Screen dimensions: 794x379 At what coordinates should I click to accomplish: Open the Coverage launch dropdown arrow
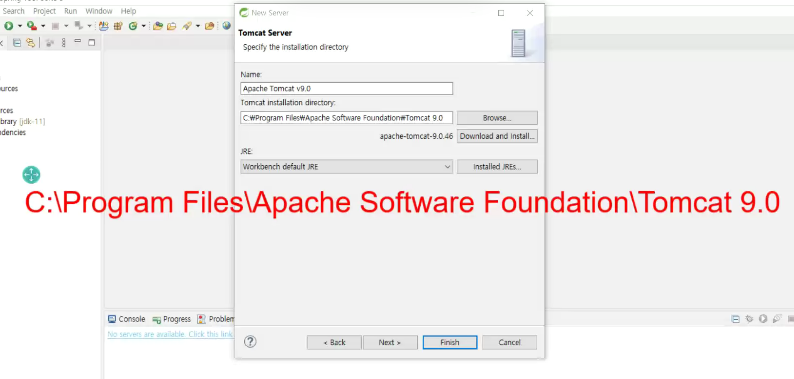[43, 26]
